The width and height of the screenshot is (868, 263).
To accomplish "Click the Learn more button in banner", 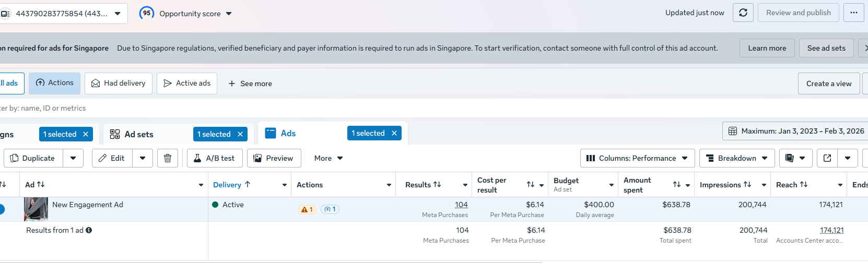I will pyautogui.click(x=767, y=48).
